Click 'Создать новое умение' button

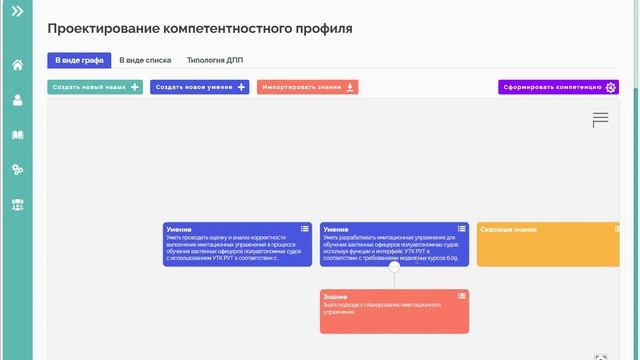200,87
